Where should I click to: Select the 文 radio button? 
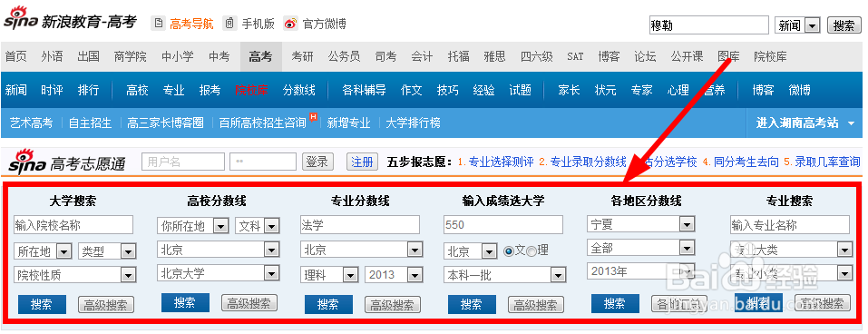(x=509, y=250)
